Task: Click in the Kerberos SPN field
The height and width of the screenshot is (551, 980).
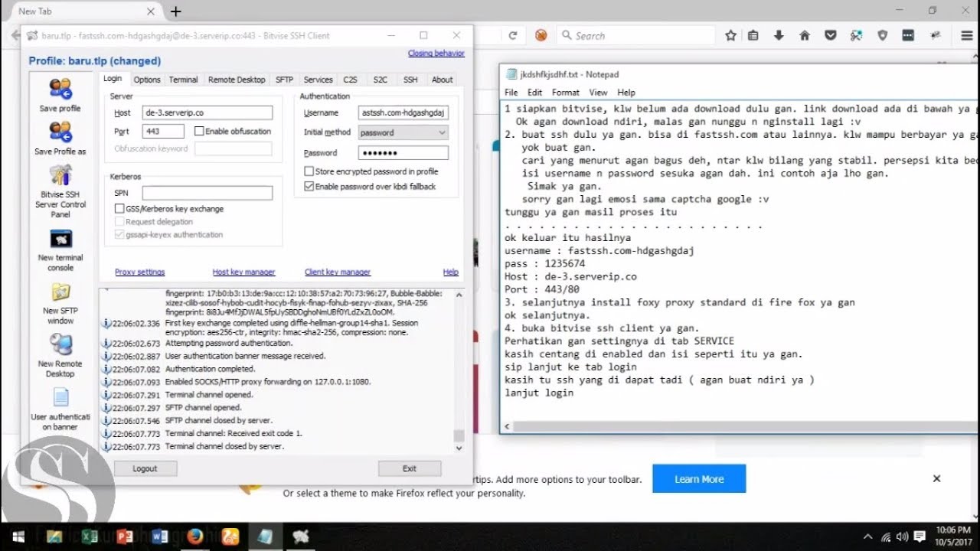Action: [207, 193]
